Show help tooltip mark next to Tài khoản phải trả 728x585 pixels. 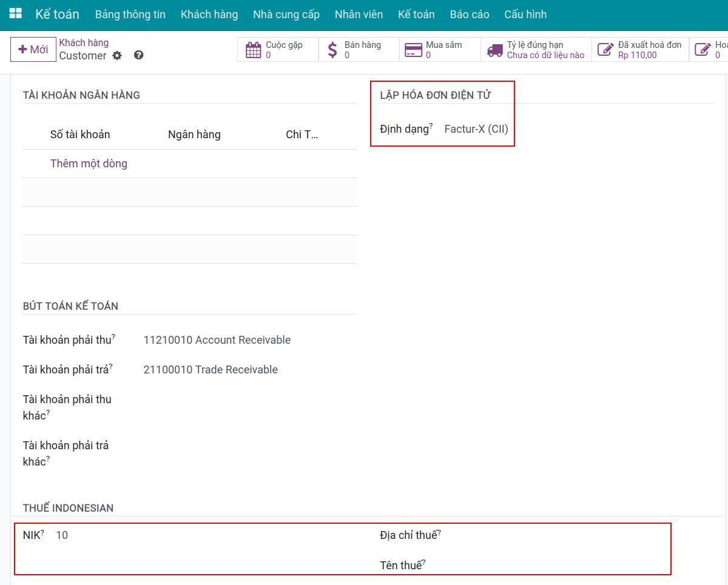pos(111,366)
